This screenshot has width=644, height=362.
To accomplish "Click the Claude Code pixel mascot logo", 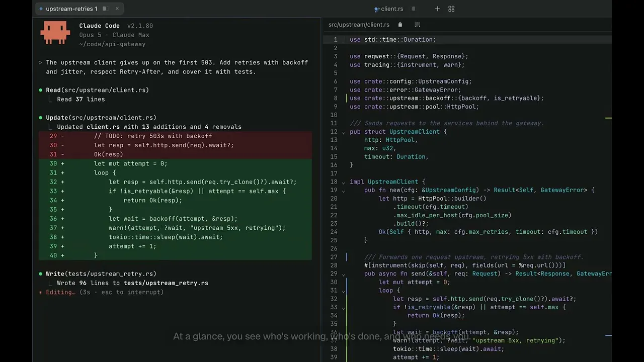I will (55, 33).
